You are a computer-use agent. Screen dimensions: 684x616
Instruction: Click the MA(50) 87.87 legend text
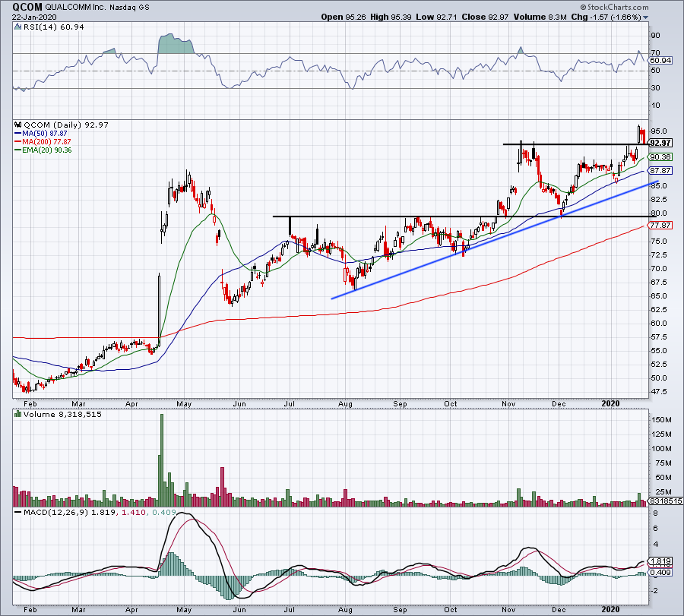tap(45, 134)
